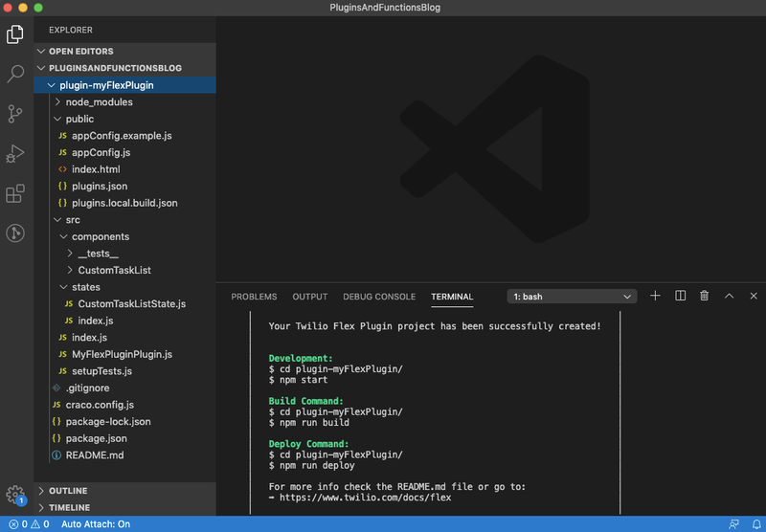Open appConfig.js file

pos(124,152)
